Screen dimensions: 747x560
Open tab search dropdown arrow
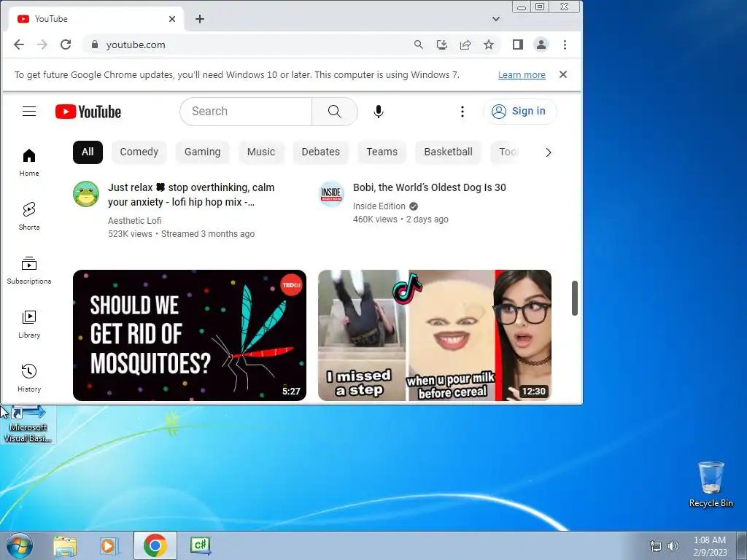pos(496,19)
